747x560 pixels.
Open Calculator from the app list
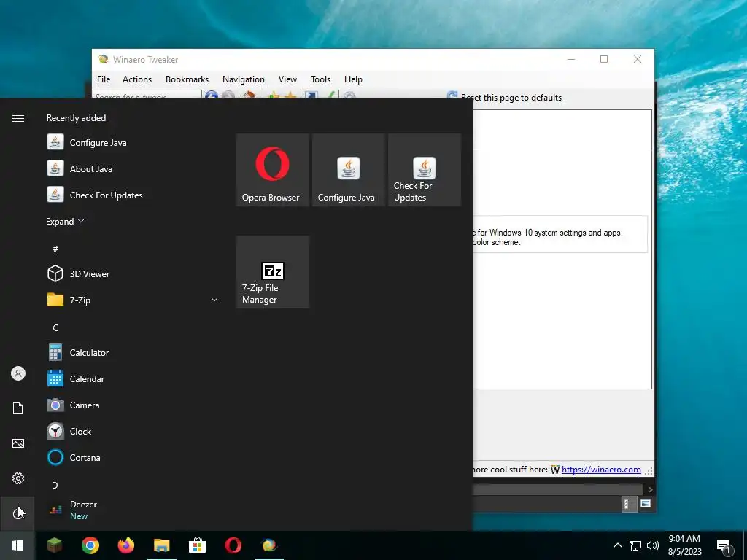click(133, 352)
